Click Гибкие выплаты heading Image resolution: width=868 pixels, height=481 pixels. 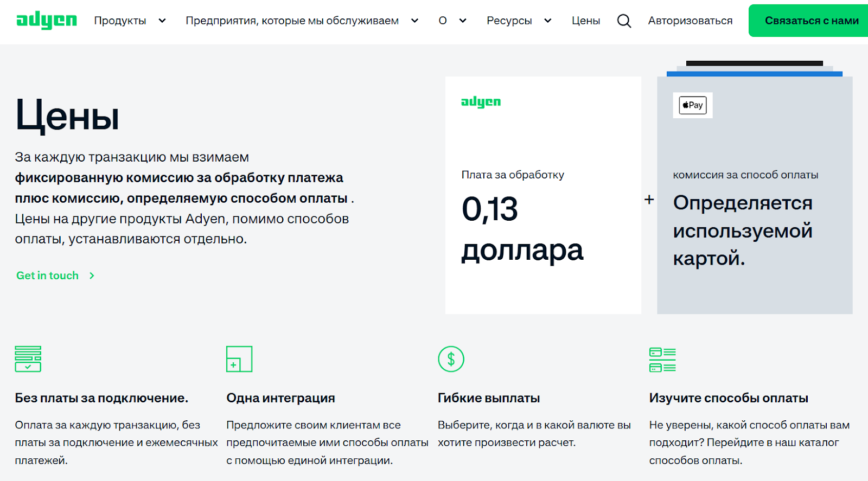pyautogui.click(x=489, y=398)
